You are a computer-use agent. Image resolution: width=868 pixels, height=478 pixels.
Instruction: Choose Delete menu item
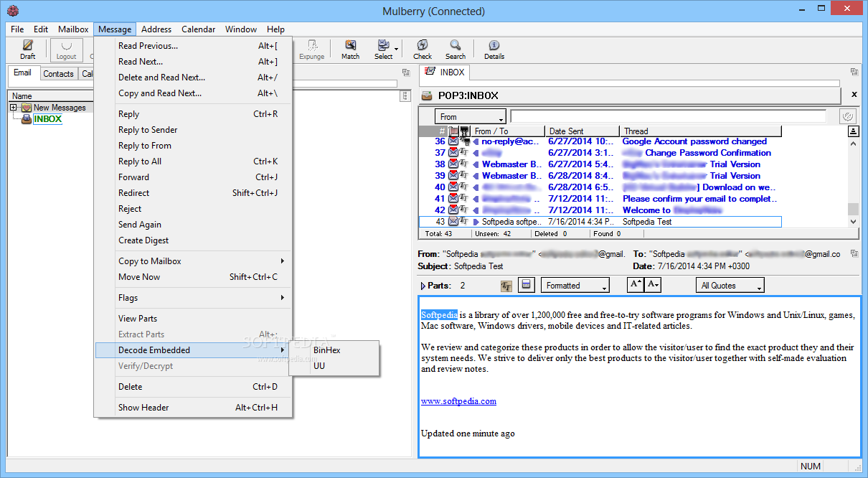click(194, 387)
